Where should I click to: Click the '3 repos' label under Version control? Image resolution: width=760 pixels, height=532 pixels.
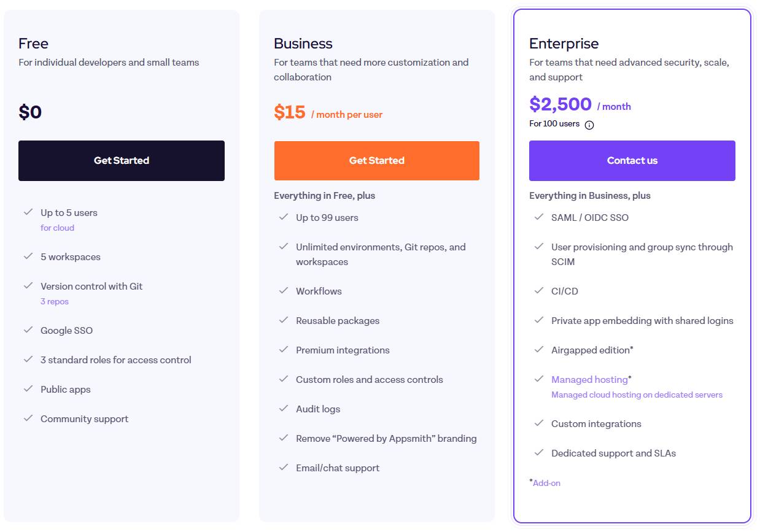pos(54,301)
